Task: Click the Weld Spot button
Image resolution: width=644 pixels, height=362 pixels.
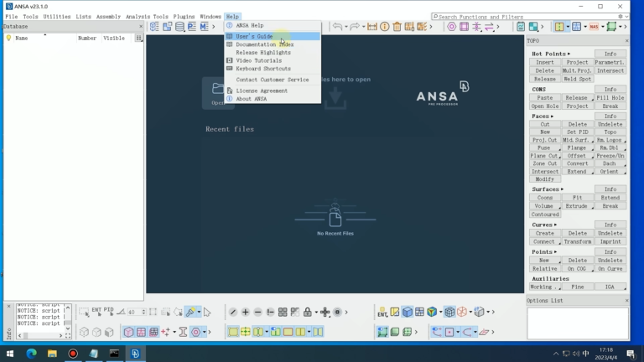Action: 577,79
